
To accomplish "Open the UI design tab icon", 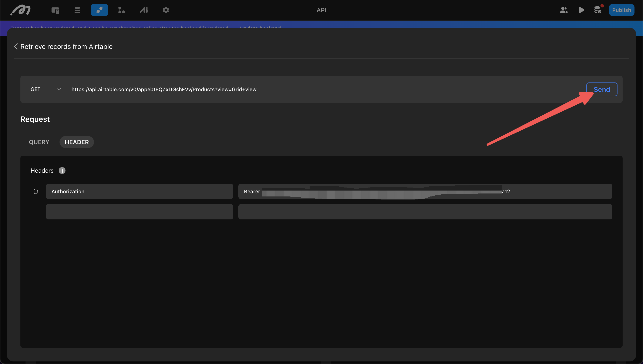I will [55, 10].
